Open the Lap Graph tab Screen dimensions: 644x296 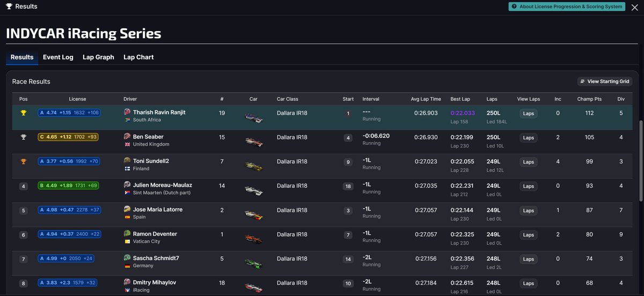coord(98,57)
